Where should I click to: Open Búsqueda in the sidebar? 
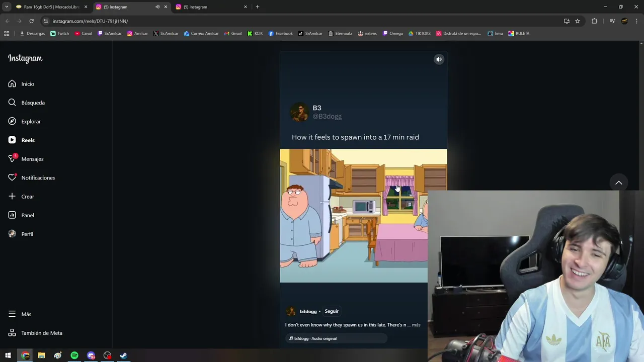(26, 103)
